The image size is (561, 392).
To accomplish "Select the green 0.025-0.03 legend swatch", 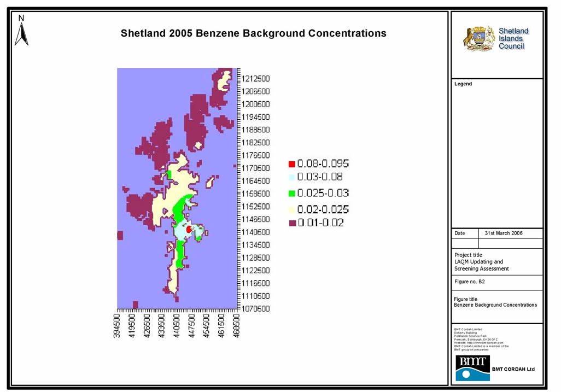I will [292, 193].
